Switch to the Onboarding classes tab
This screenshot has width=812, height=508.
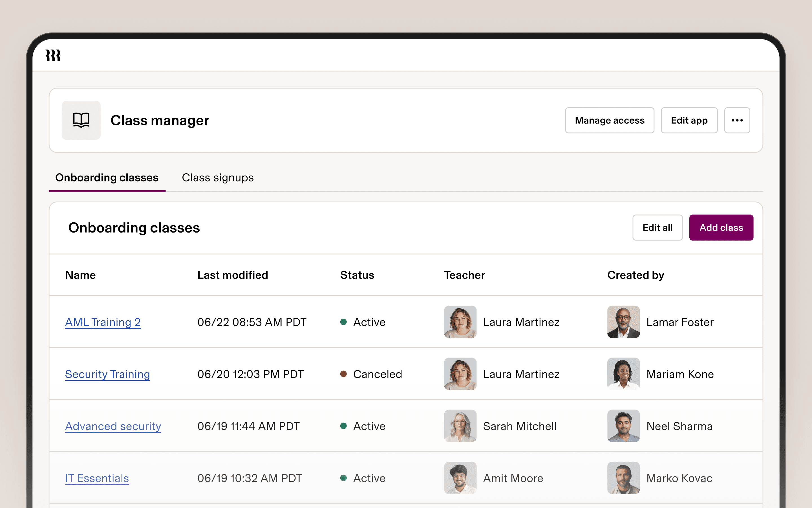coord(107,178)
